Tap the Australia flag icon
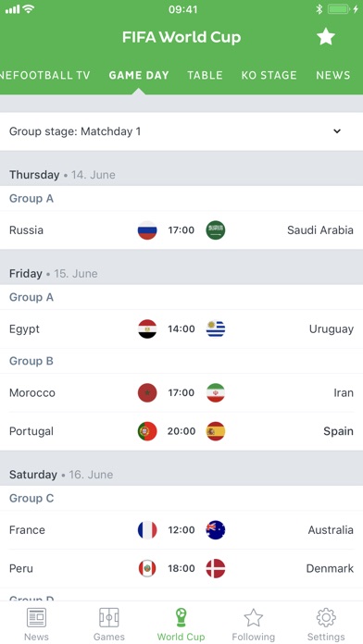Viewport: 363px width, 644px height. click(216, 530)
